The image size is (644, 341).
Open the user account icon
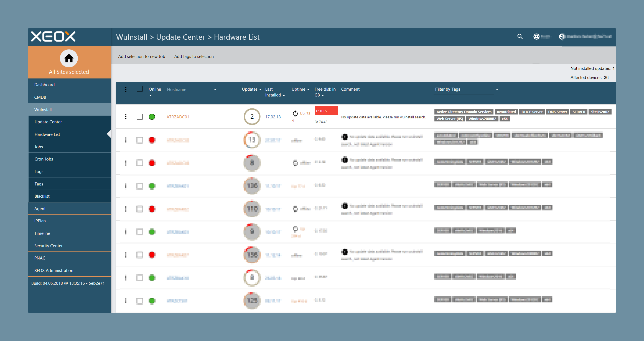point(562,37)
